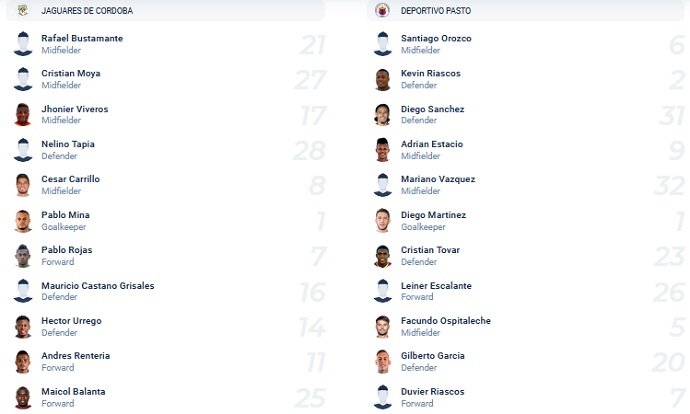Click the Jaguares de Cordoba team crest

pyautogui.click(x=23, y=10)
